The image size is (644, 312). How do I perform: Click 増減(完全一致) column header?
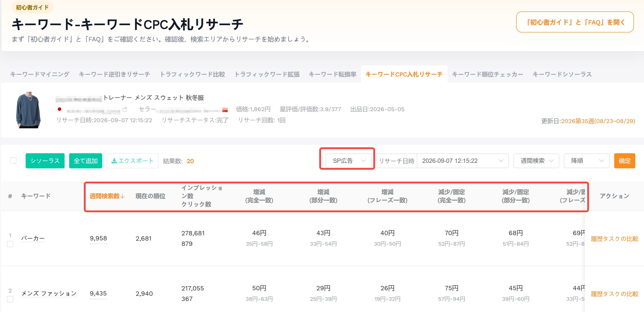[259, 196]
